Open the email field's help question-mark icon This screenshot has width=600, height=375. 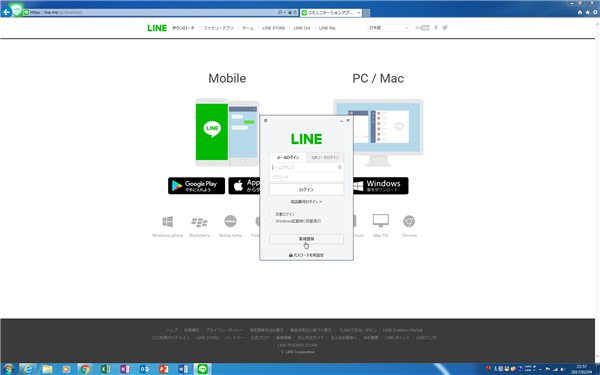(339, 167)
